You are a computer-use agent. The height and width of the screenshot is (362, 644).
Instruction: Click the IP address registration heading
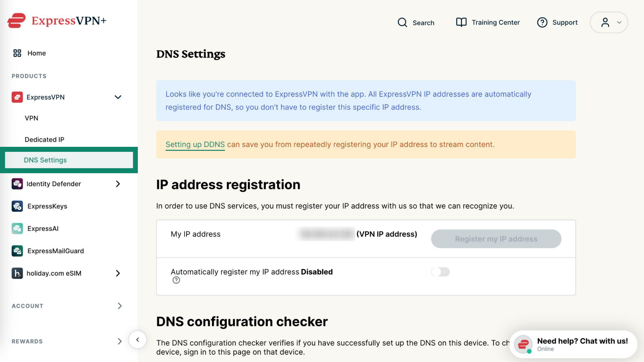228,185
